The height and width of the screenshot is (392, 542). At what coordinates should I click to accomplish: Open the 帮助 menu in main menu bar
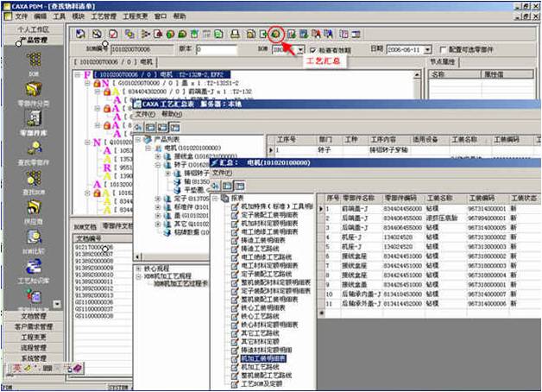tap(180, 16)
